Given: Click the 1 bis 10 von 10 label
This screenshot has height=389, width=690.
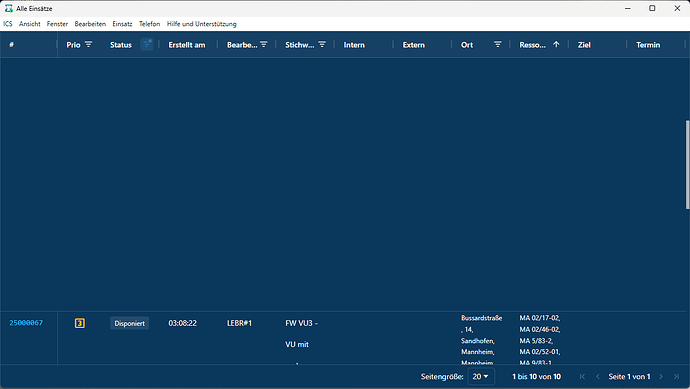Looking at the screenshot, I should pos(536,377).
